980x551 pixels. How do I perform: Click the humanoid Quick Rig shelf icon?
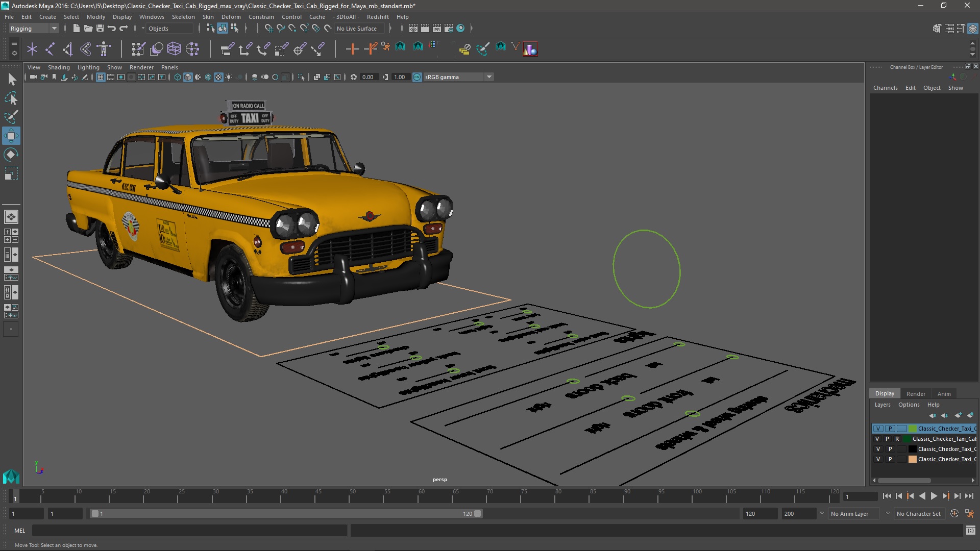104,49
